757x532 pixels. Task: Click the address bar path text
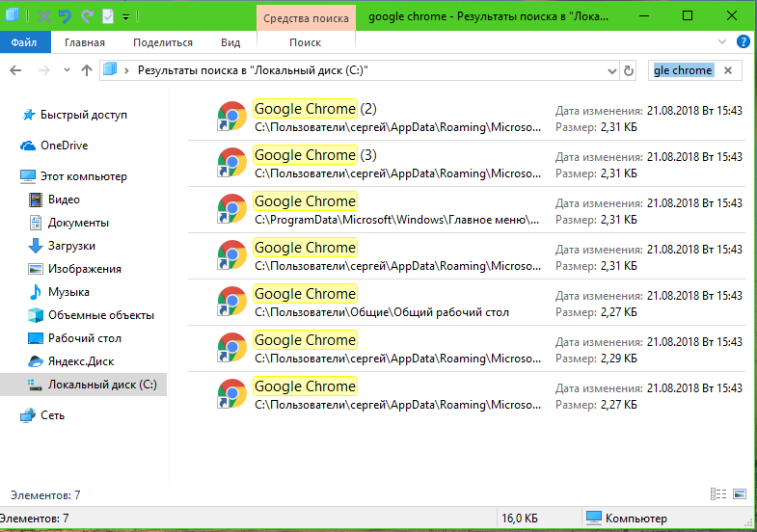[253, 70]
